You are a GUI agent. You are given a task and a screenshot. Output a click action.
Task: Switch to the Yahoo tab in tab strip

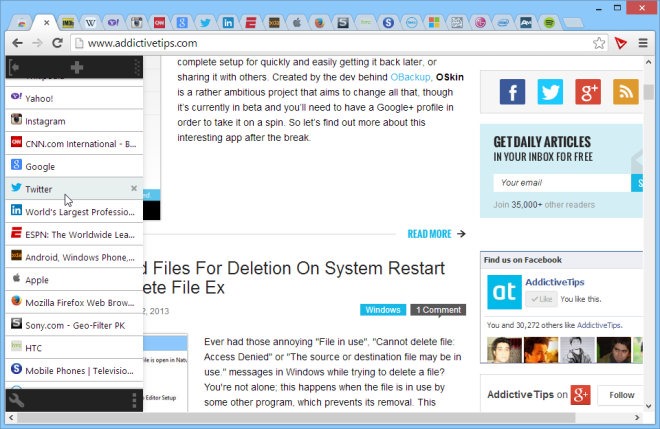(113, 23)
